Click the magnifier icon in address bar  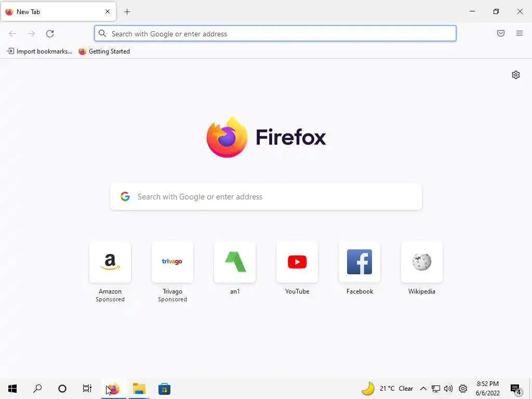[x=102, y=33]
